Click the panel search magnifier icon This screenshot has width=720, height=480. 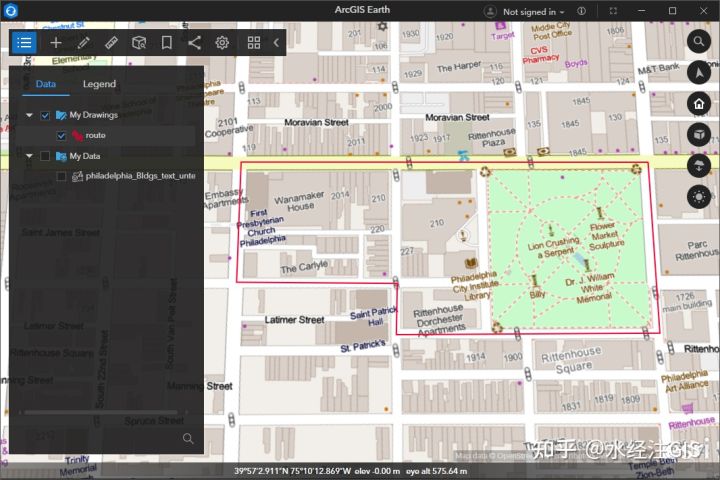click(x=188, y=438)
